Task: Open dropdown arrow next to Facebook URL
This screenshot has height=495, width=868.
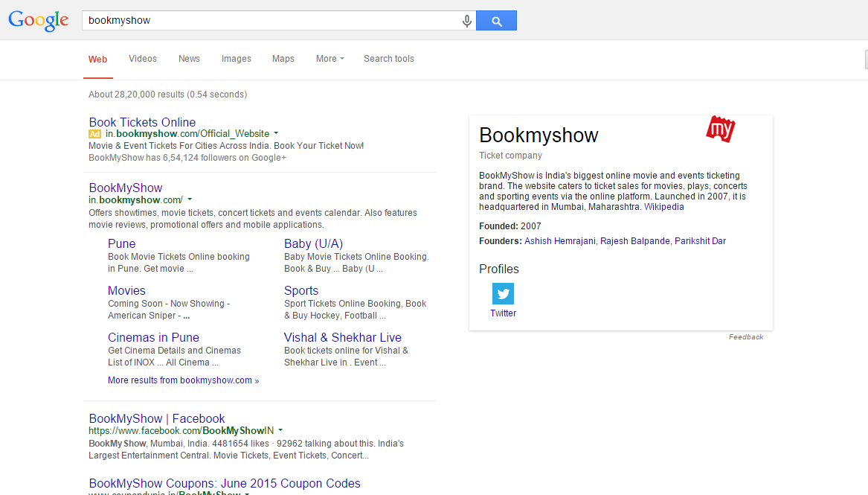Action: click(280, 430)
